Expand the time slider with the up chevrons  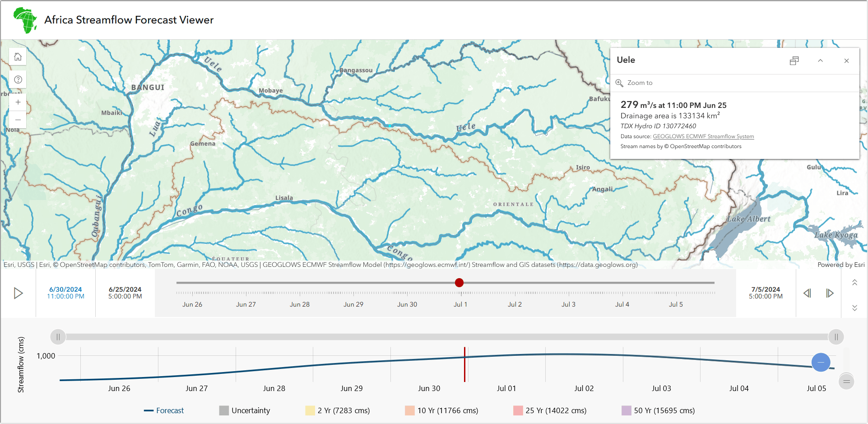tap(854, 282)
